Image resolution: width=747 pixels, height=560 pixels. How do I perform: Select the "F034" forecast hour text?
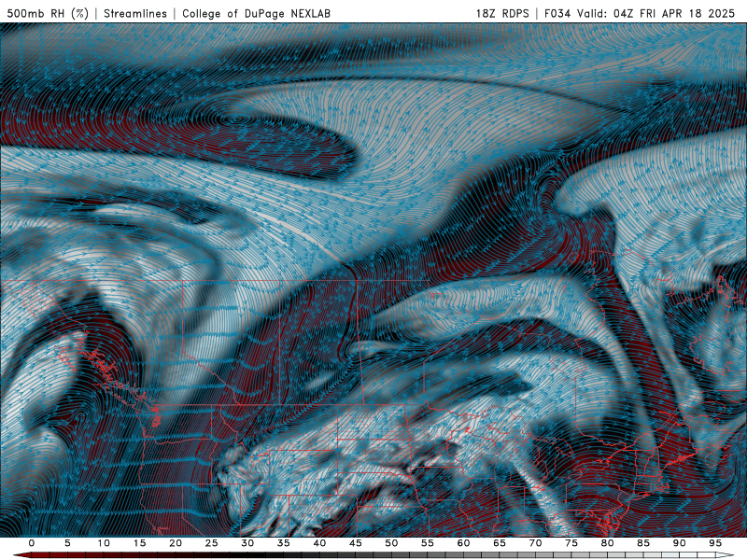coord(558,13)
